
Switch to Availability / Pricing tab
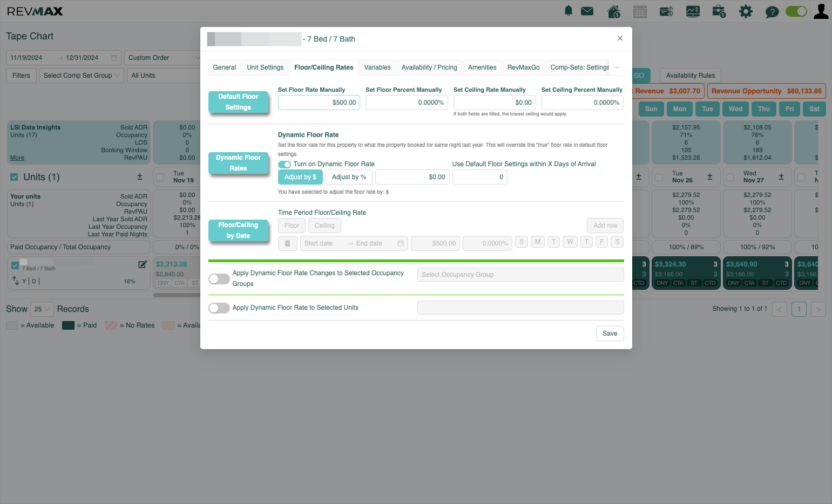pyautogui.click(x=429, y=67)
